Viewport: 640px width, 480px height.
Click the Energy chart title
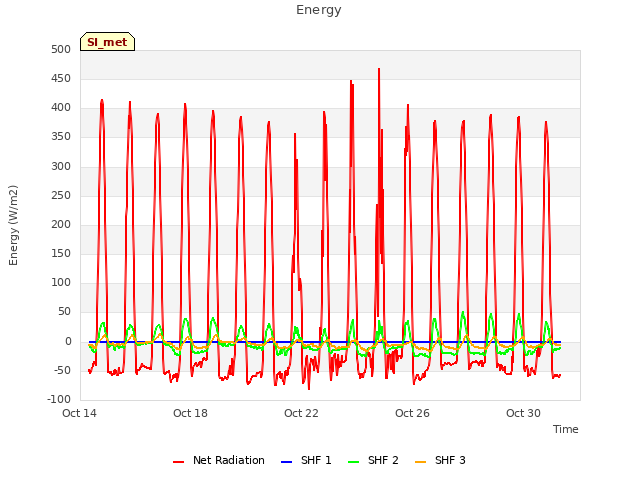pyautogui.click(x=319, y=10)
